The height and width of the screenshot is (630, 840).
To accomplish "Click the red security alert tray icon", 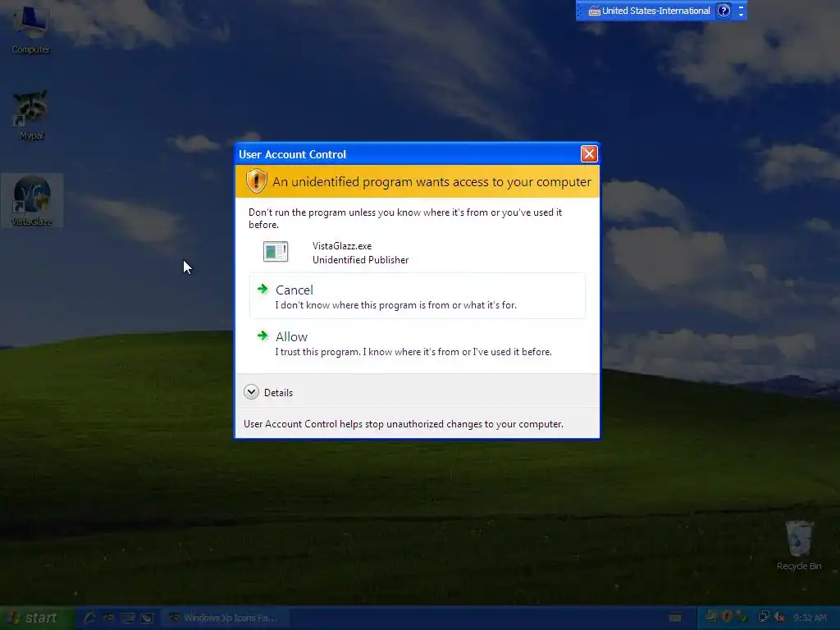I will [727, 617].
